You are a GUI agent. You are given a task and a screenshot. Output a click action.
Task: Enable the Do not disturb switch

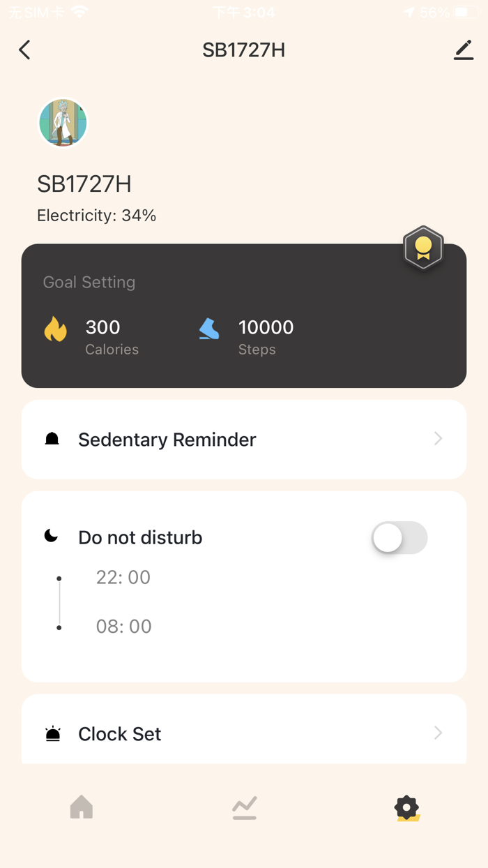[399, 537]
